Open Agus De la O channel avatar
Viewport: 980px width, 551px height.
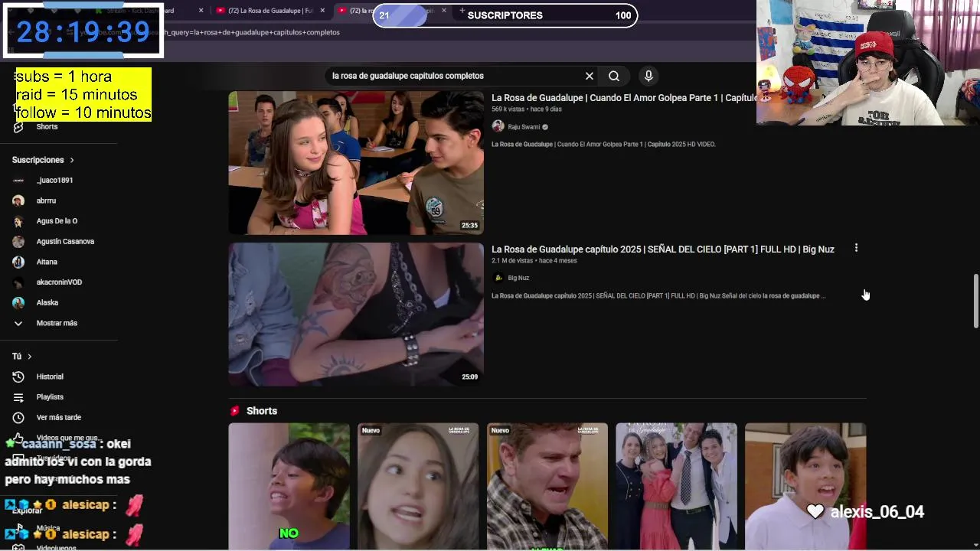[x=18, y=221]
